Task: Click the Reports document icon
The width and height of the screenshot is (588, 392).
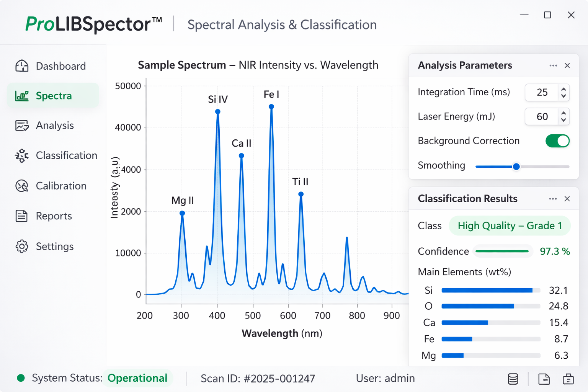Action: (x=22, y=216)
